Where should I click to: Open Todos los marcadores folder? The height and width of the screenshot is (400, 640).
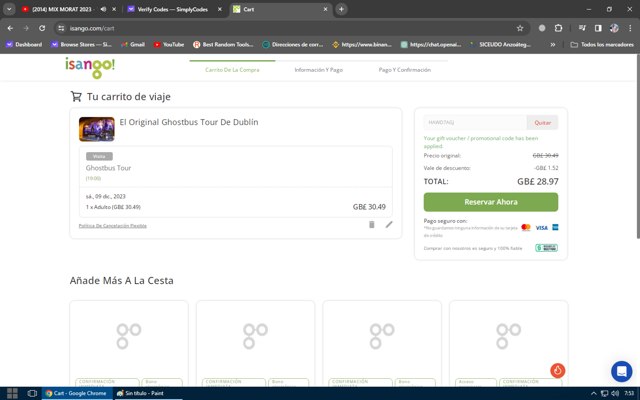(602, 44)
